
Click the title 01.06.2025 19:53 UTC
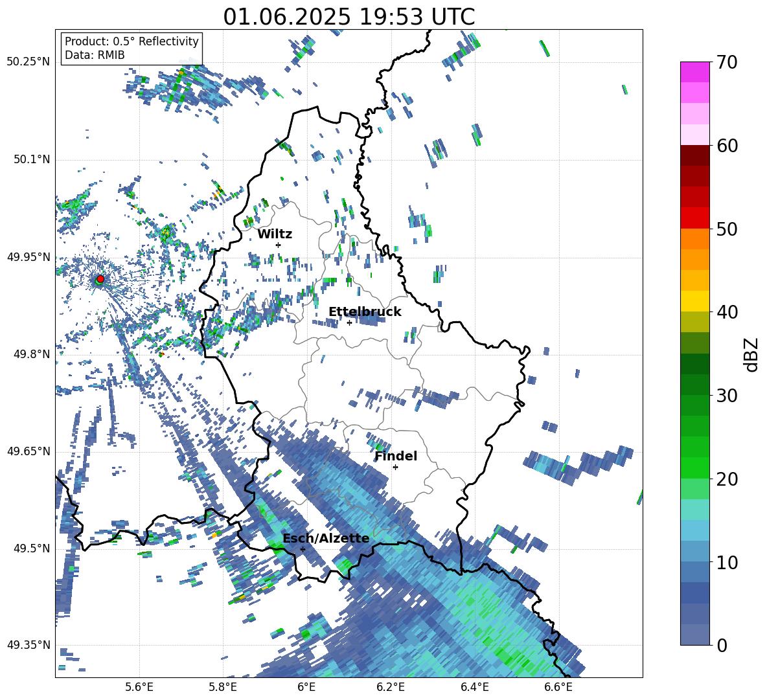[x=349, y=17]
